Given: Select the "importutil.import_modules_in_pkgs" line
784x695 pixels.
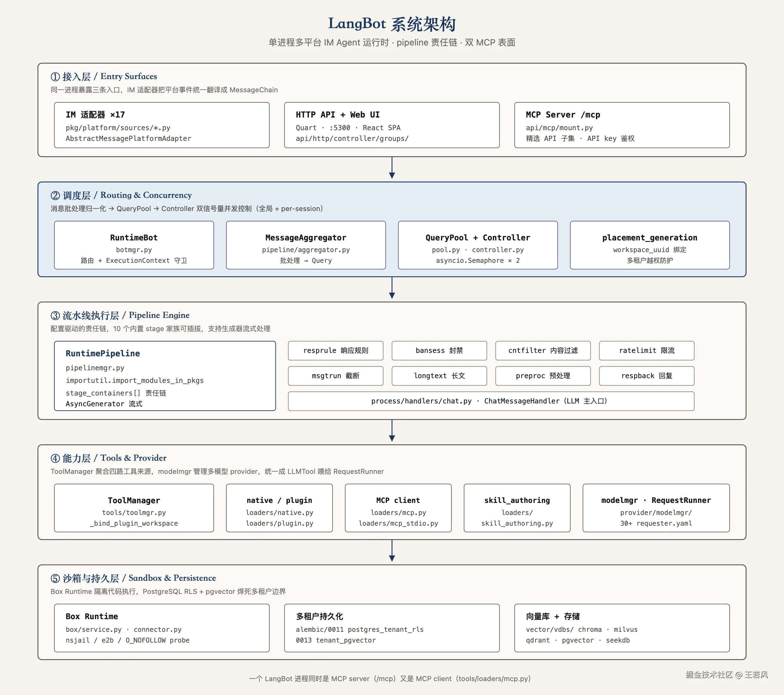Looking at the screenshot, I should [x=135, y=380].
